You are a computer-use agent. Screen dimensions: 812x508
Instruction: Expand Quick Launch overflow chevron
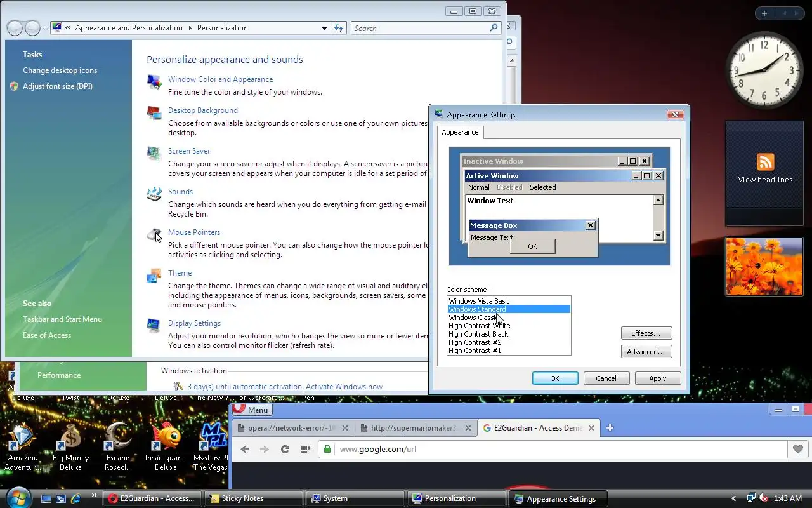[95, 495]
